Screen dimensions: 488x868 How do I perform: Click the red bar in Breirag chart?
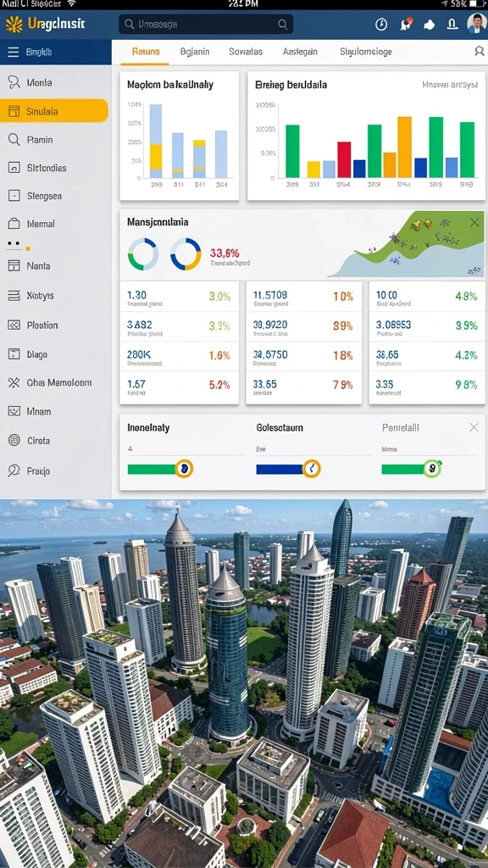coord(344,159)
